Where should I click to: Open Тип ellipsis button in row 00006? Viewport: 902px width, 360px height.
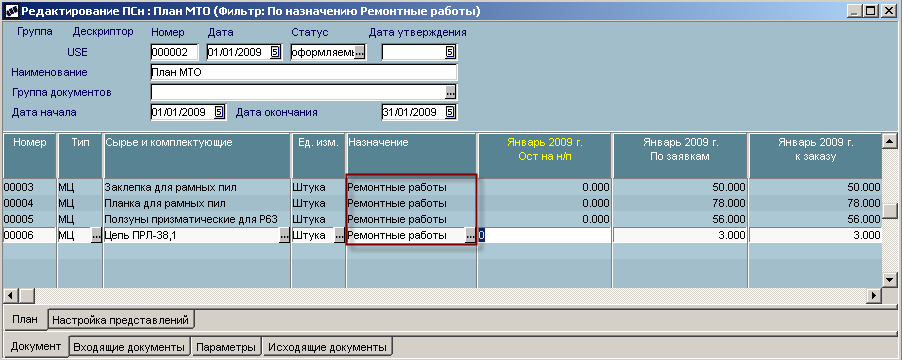click(x=96, y=236)
